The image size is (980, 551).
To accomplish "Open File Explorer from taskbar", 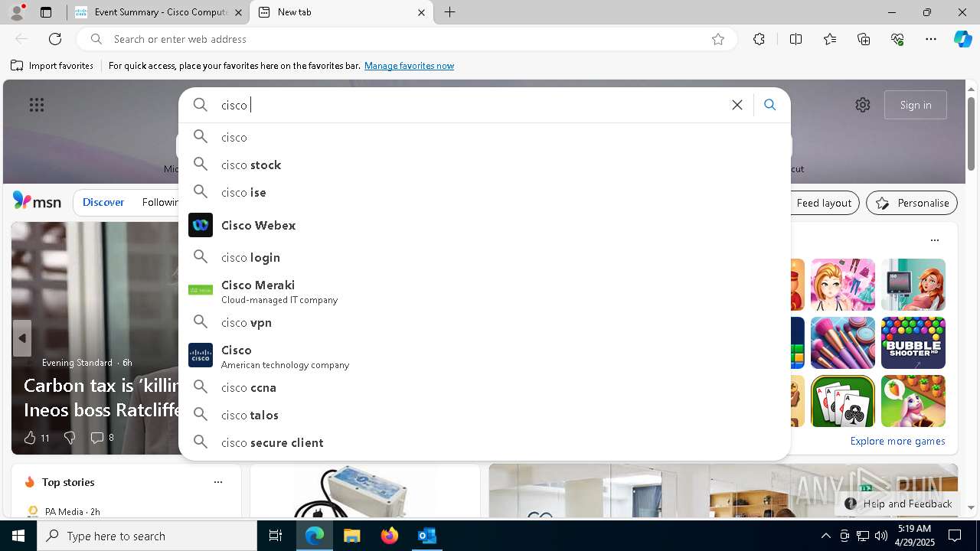I will (x=351, y=536).
